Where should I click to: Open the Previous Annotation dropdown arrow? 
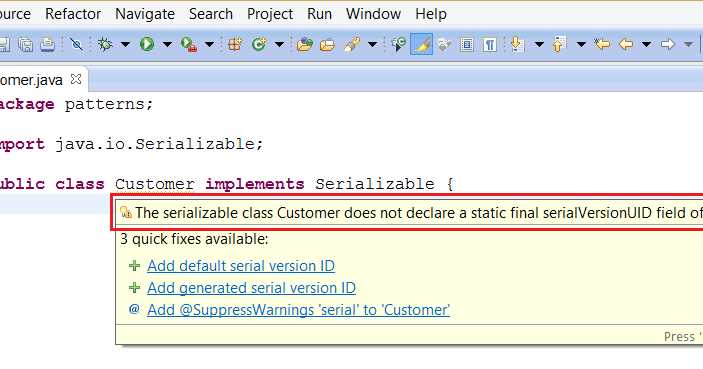(x=581, y=44)
